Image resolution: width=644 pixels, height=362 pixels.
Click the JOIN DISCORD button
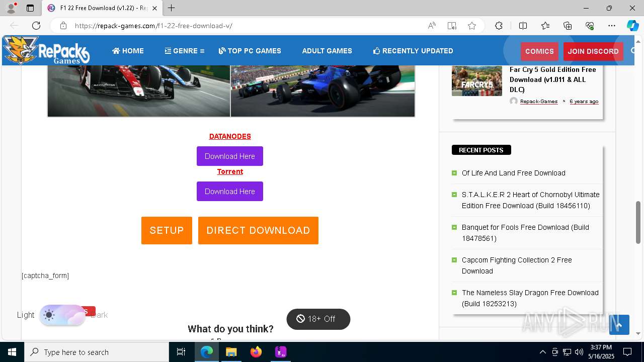click(x=593, y=51)
